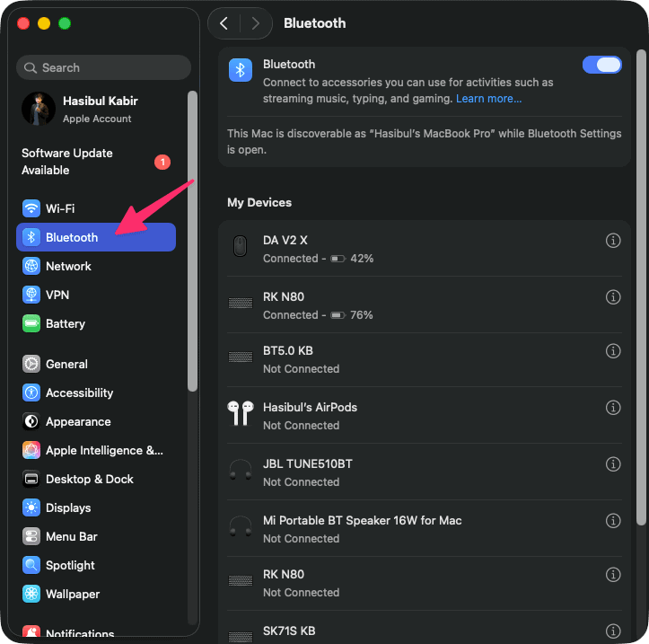Select the 'JBL TUNE510BT' device name
The width and height of the screenshot is (649, 644).
click(x=308, y=463)
